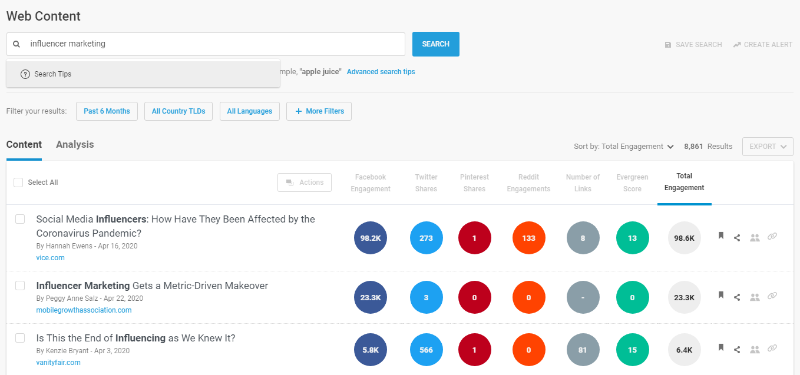Click the Save Search disk icon
This screenshot has width=800, height=375.
tap(668, 45)
